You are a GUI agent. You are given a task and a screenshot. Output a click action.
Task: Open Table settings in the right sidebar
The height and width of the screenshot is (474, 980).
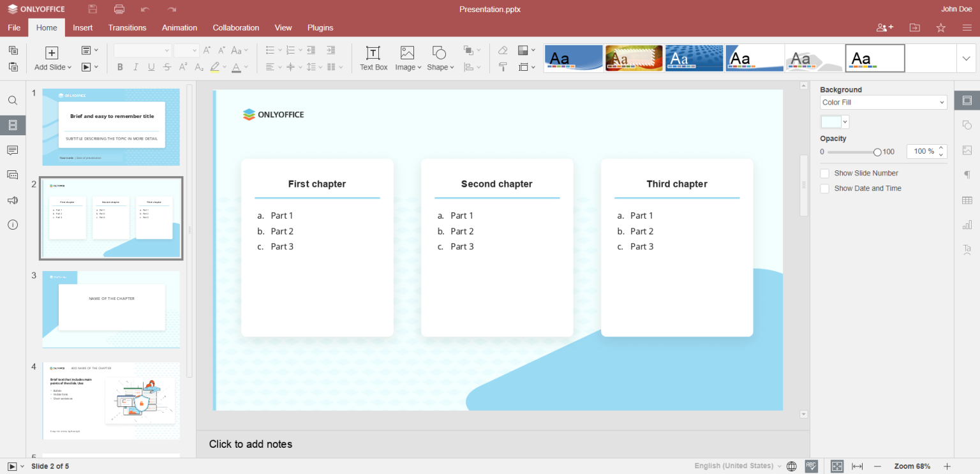(967, 200)
